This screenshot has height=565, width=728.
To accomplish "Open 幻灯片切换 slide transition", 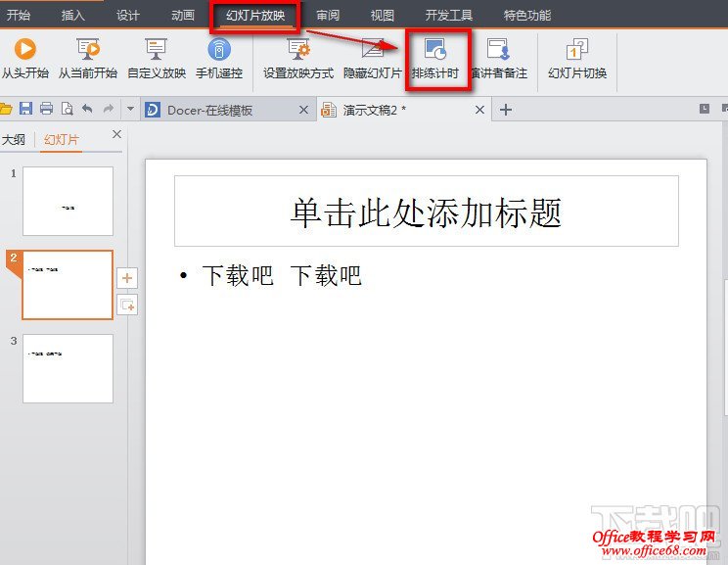I will click(577, 58).
